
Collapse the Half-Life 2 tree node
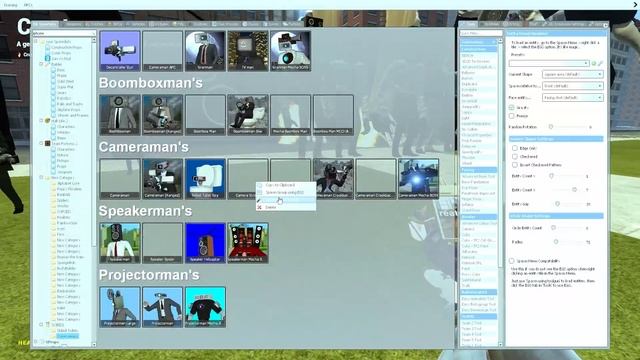click(41, 121)
